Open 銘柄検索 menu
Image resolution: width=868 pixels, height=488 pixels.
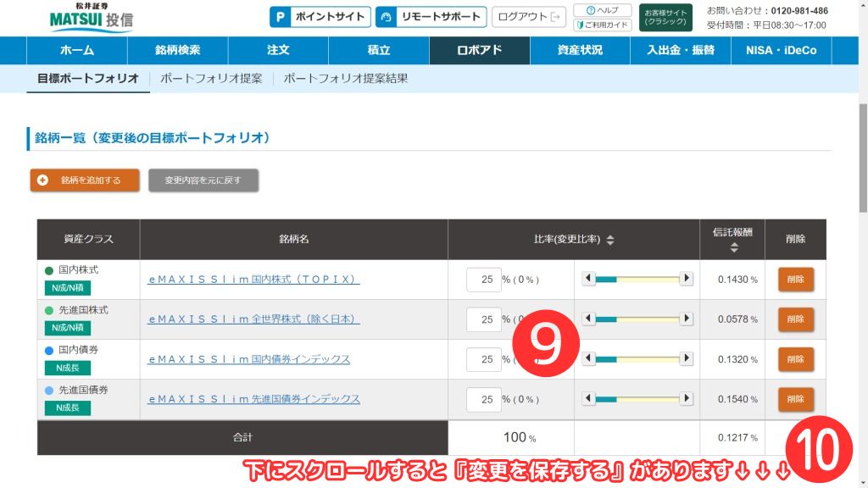pyautogui.click(x=178, y=50)
